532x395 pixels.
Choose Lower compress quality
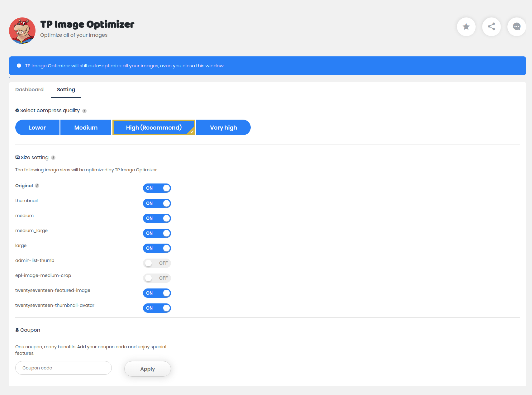37,127
